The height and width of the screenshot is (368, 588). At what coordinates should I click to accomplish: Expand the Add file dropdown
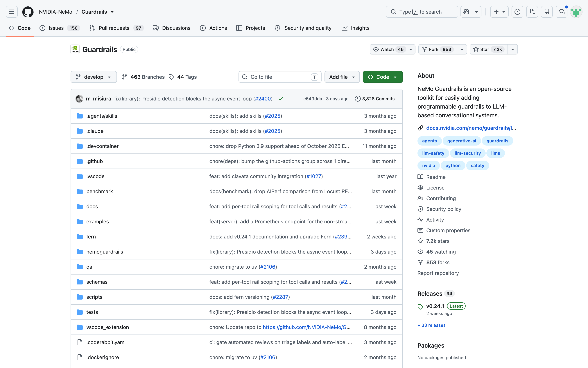click(342, 77)
